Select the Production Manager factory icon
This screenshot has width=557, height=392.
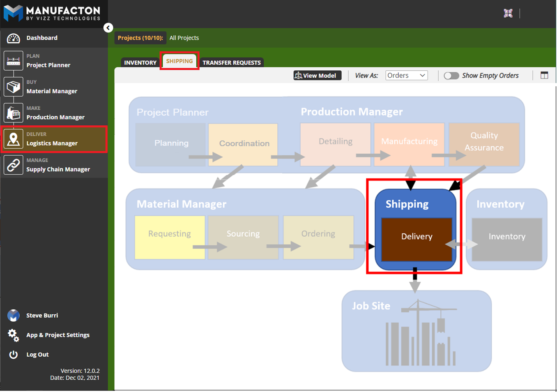click(13, 113)
